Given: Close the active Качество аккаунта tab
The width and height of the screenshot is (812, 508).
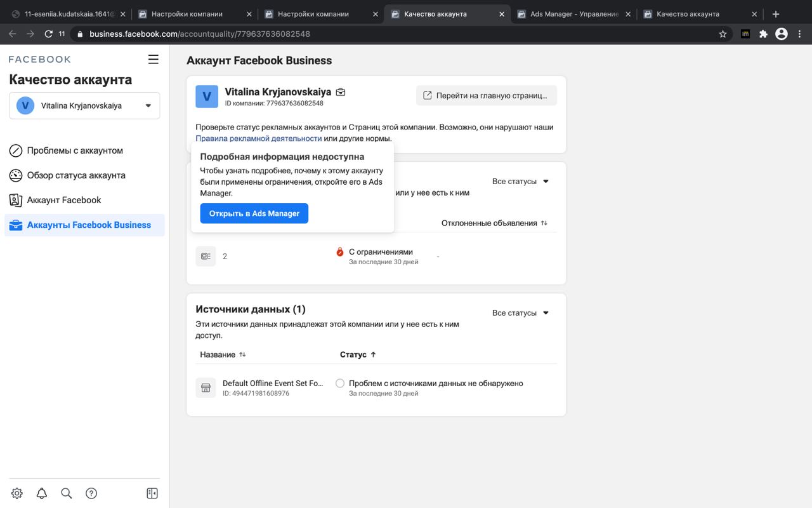Looking at the screenshot, I should point(502,14).
